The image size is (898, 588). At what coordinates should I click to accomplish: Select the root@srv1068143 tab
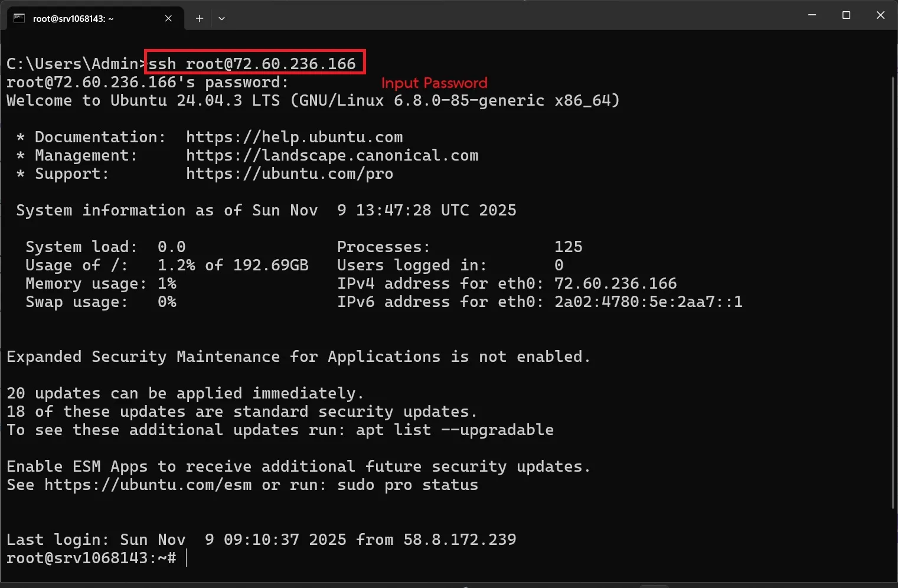click(77, 18)
